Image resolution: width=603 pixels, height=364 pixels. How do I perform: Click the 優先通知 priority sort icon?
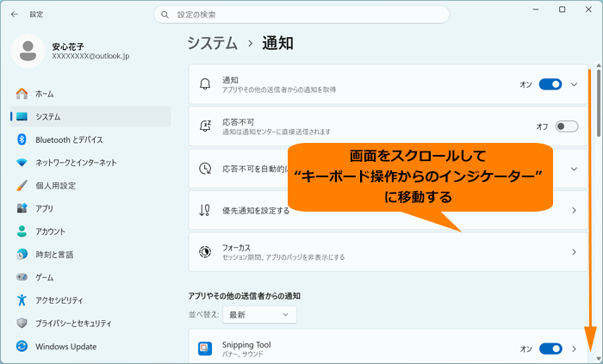pyautogui.click(x=205, y=210)
